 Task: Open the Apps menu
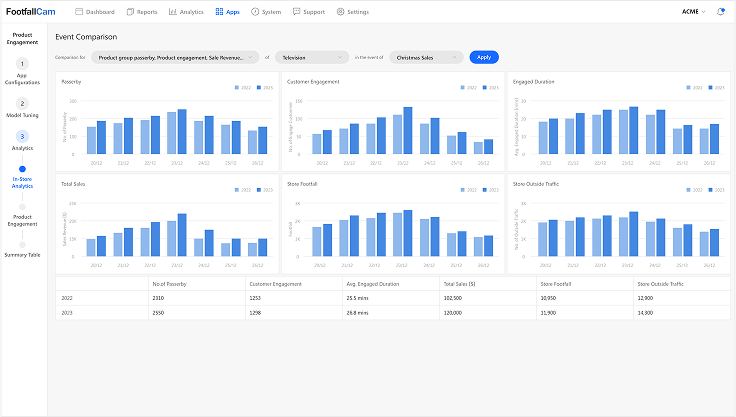click(x=227, y=12)
